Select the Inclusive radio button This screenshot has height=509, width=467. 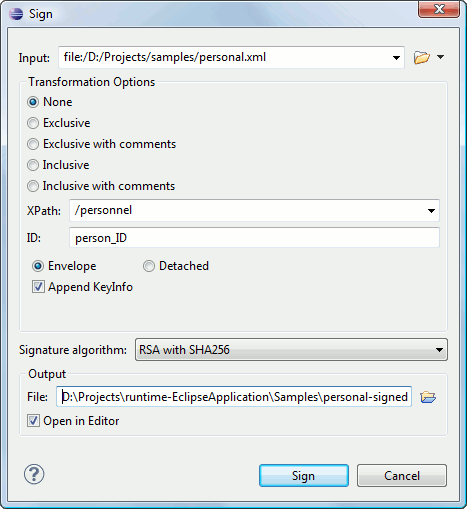[x=33, y=165]
